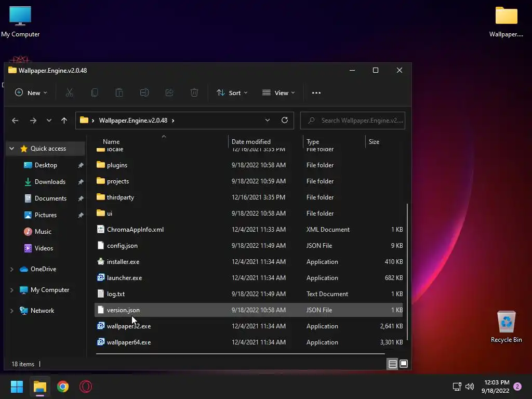Go back with the left arrow
This screenshot has height=399, width=532.
[x=15, y=121]
